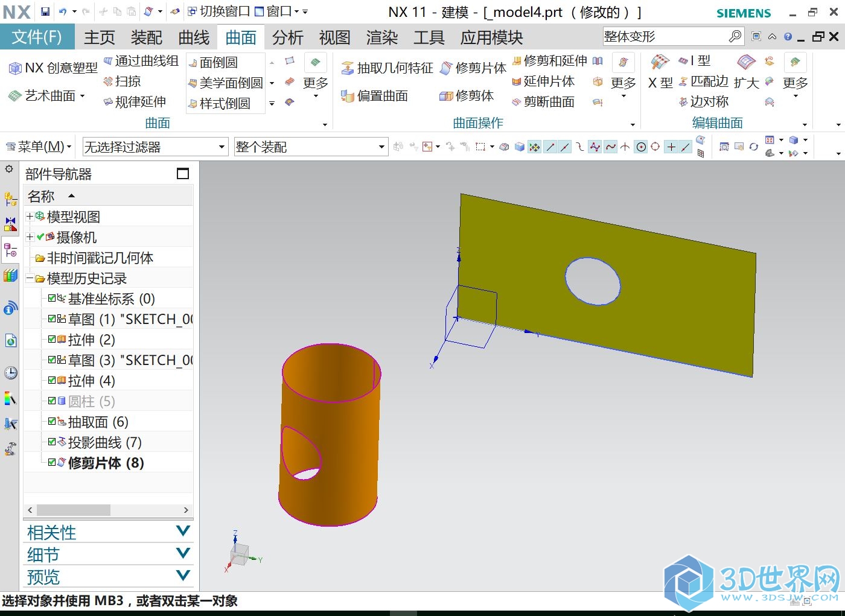Toggle checkbox for 圆柱 (5)
This screenshot has height=616, width=845.
click(x=52, y=401)
